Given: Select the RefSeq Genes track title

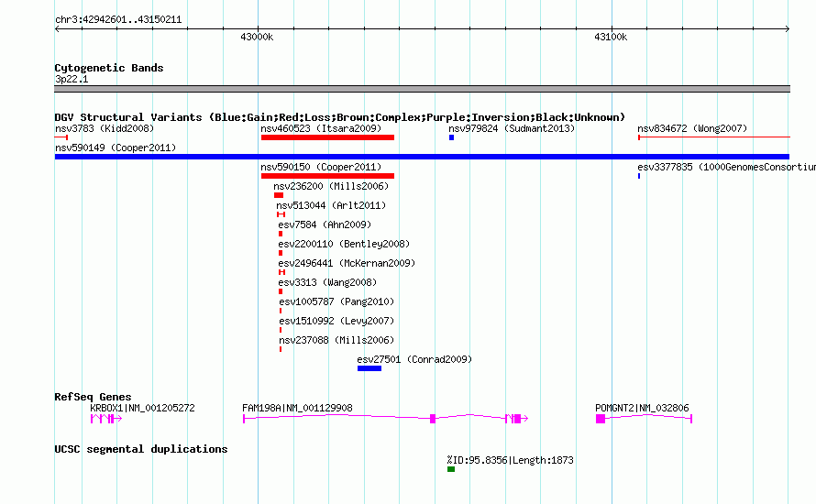Looking at the screenshot, I should (93, 397).
